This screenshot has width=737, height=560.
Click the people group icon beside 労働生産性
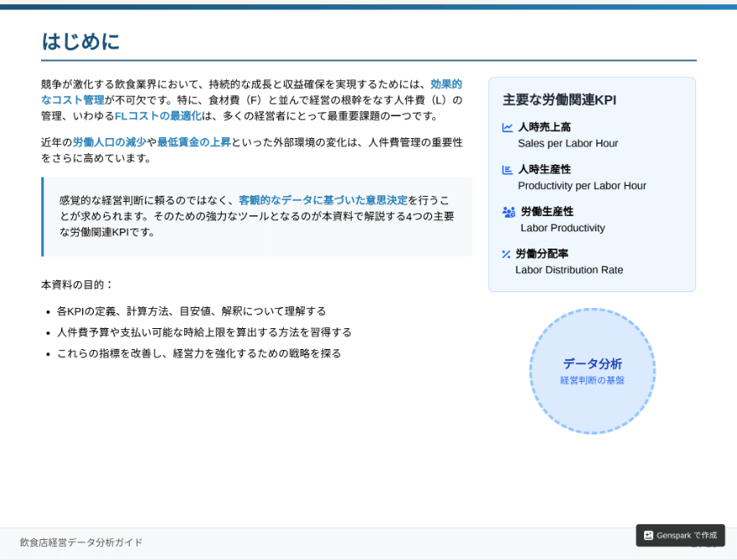(x=508, y=212)
